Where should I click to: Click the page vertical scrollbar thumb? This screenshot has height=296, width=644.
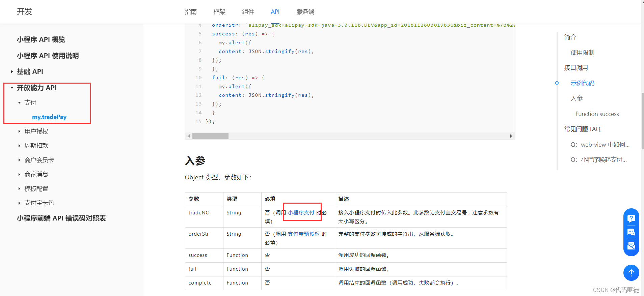(x=642, y=121)
